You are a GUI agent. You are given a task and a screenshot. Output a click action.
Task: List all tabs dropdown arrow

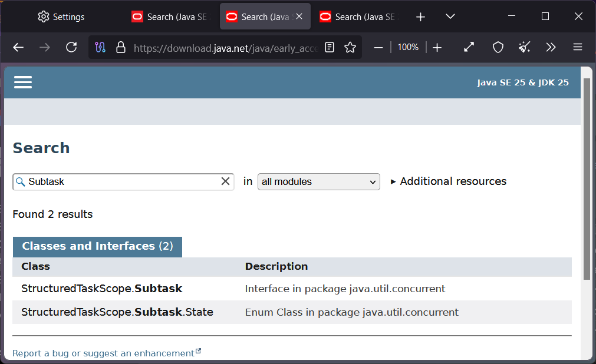coord(450,17)
